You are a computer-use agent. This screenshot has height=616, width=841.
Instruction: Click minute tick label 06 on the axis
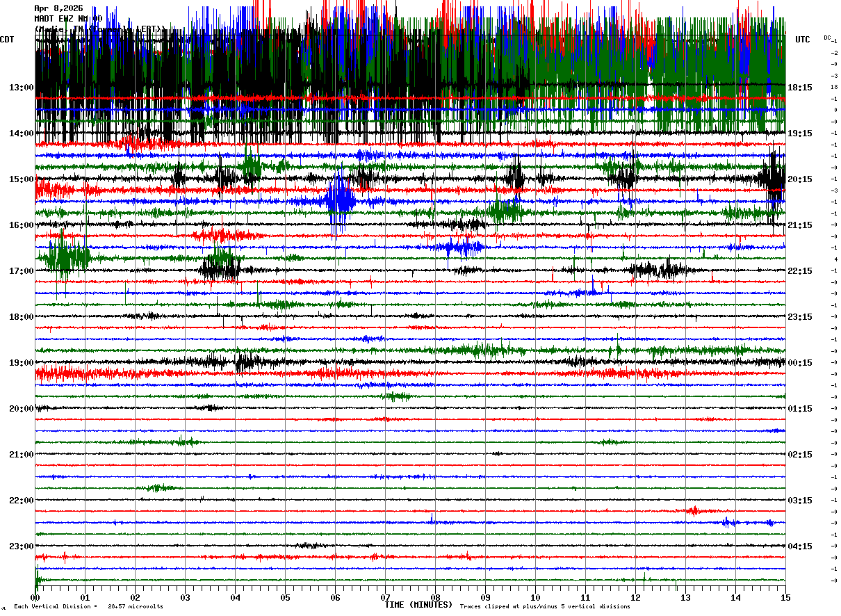(x=335, y=597)
